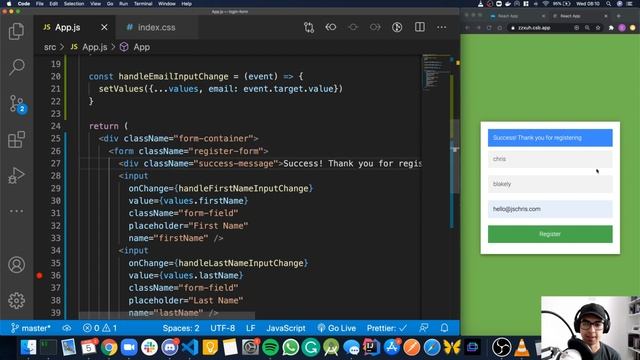Click the feedback icon in status bar
Image resolution: width=640 pixels, height=360 pixels.
tap(424, 328)
